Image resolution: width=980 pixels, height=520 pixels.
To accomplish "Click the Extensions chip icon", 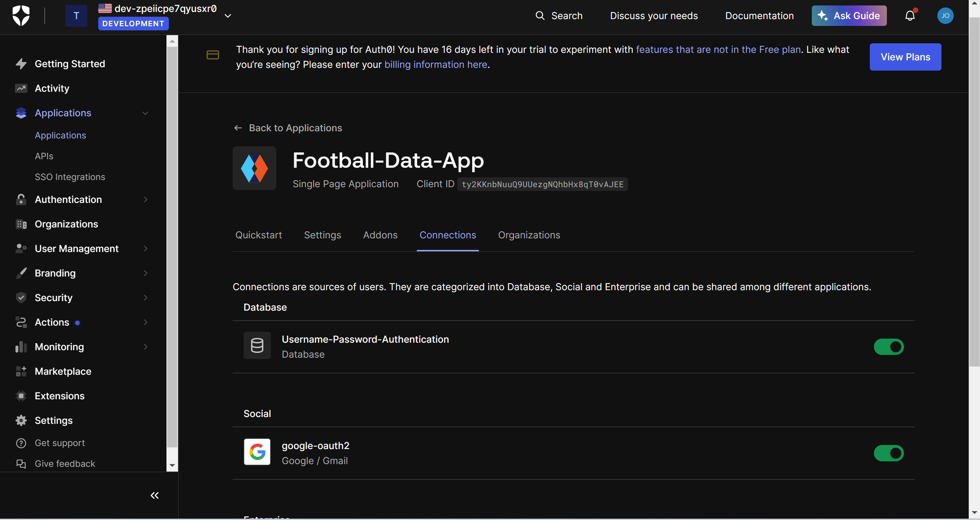I will pos(21,396).
